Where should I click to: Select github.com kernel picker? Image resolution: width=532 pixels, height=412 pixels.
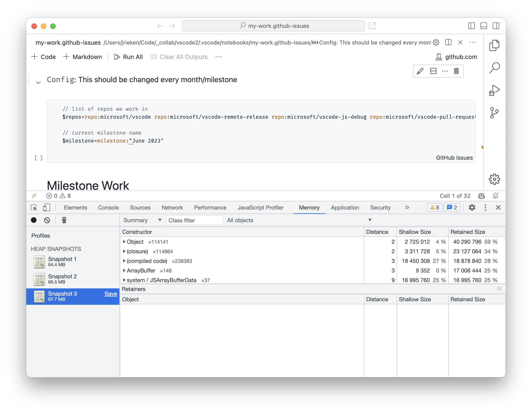[x=456, y=57]
